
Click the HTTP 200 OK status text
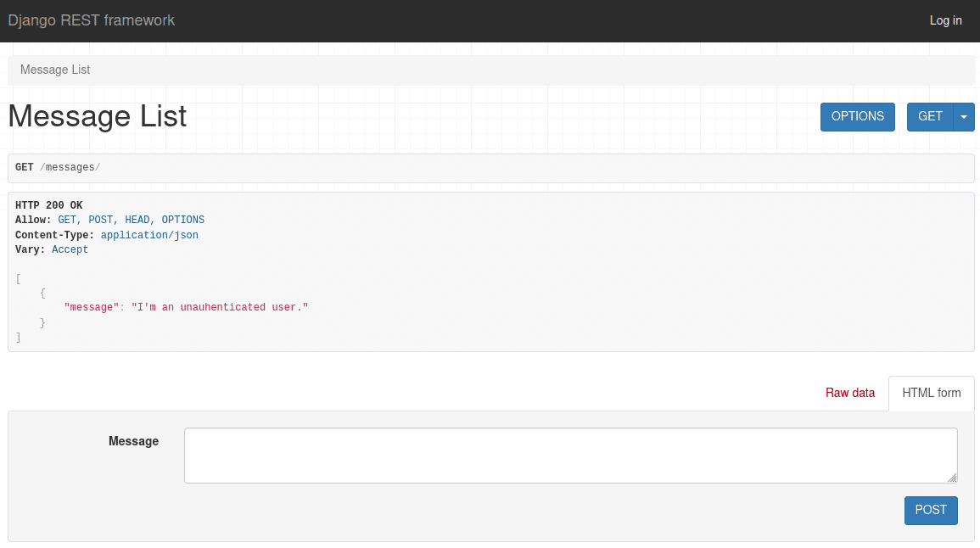coord(48,205)
